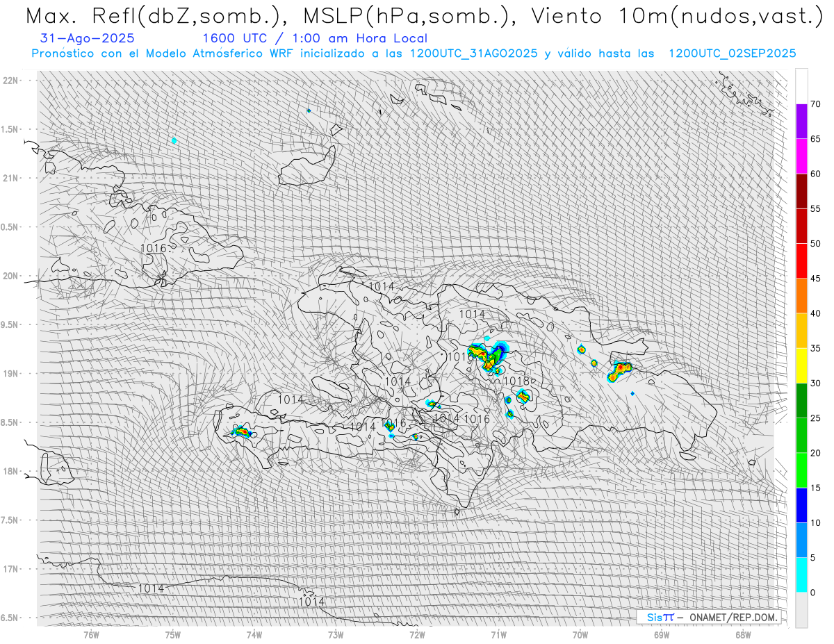Viewport: 834px width, 644px height.
Task: Click the '22N' latitude label
Action: tap(11, 81)
